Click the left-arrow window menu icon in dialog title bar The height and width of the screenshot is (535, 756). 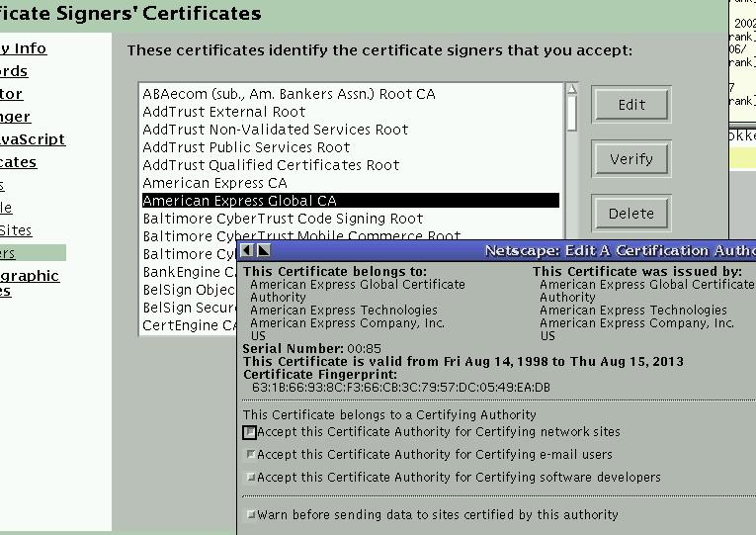tap(247, 250)
